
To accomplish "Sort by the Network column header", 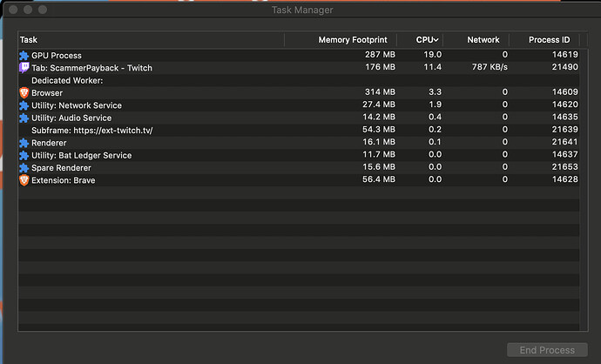I will [x=483, y=40].
